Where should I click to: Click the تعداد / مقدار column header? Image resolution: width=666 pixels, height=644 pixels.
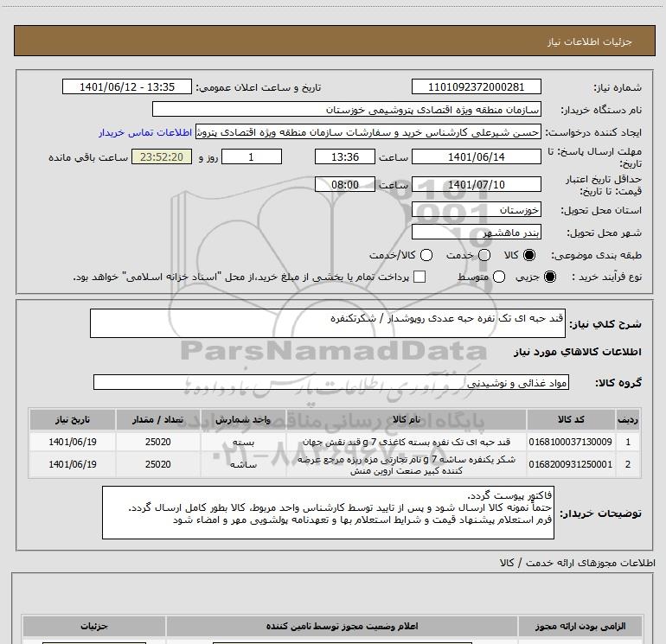click(x=158, y=419)
